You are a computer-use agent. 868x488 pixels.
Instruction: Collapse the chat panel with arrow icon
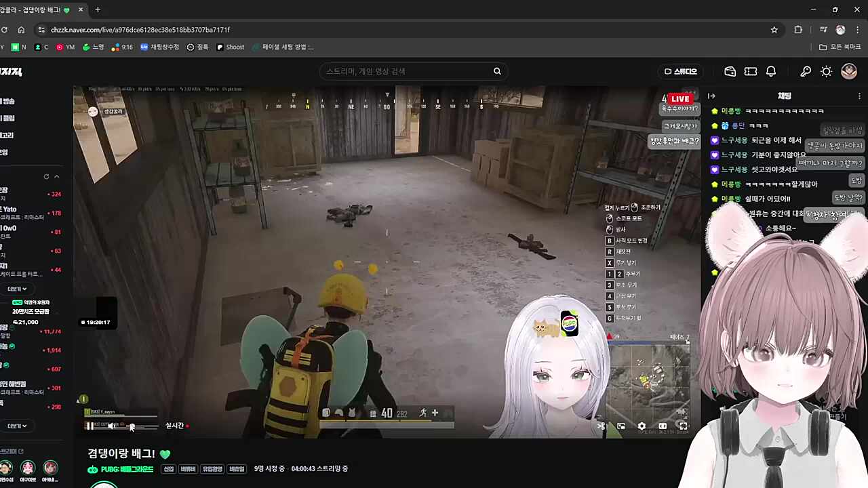pyautogui.click(x=711, y=96)
